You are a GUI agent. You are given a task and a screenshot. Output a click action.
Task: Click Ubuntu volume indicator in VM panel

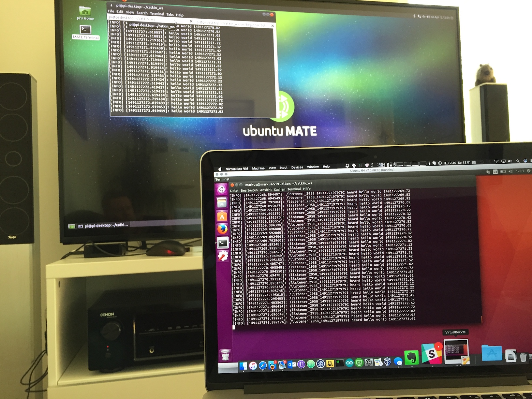tap(510, 171)
